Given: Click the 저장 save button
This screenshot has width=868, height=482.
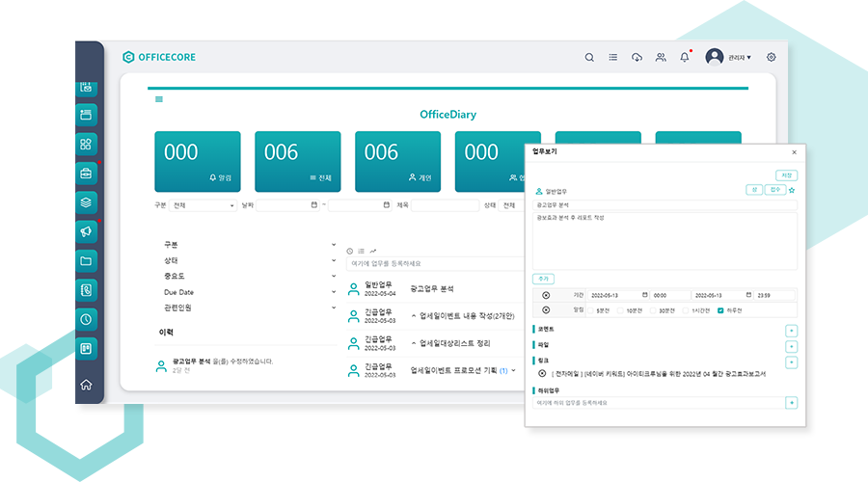Looking at the screenshot, I should (786, 175).
